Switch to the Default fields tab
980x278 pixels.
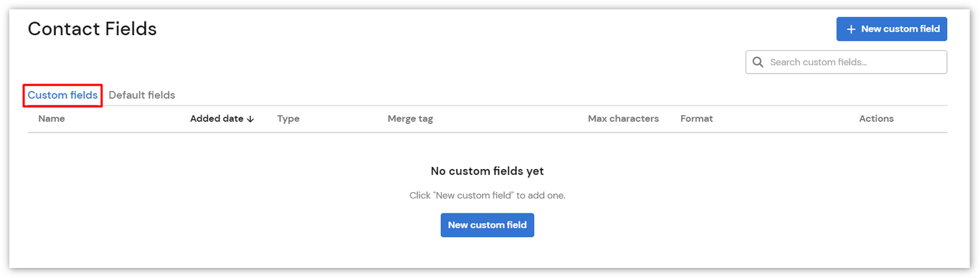pos(142,95)
